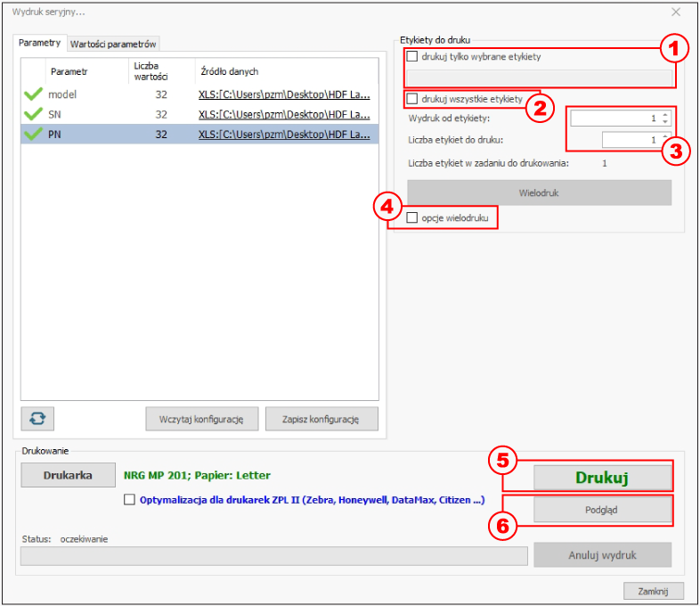Click the green Drukuj button

click(602, 478)
